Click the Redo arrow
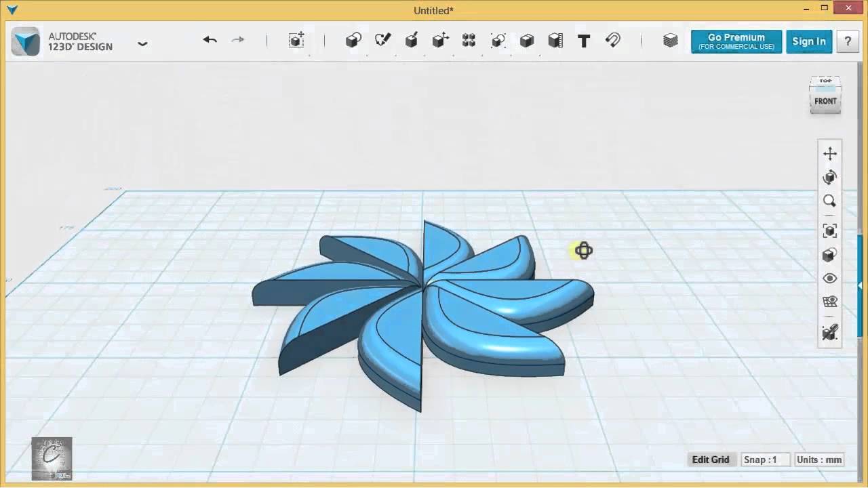Screen dimensions: 868x488 237,40
